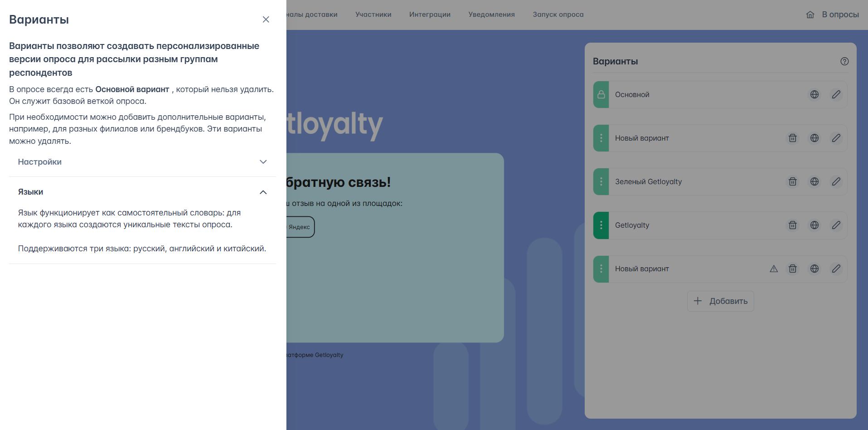Click the warning triangle on last Новый вариант
The width and height of the screenshot is (868, 430).
coord(774,269)
